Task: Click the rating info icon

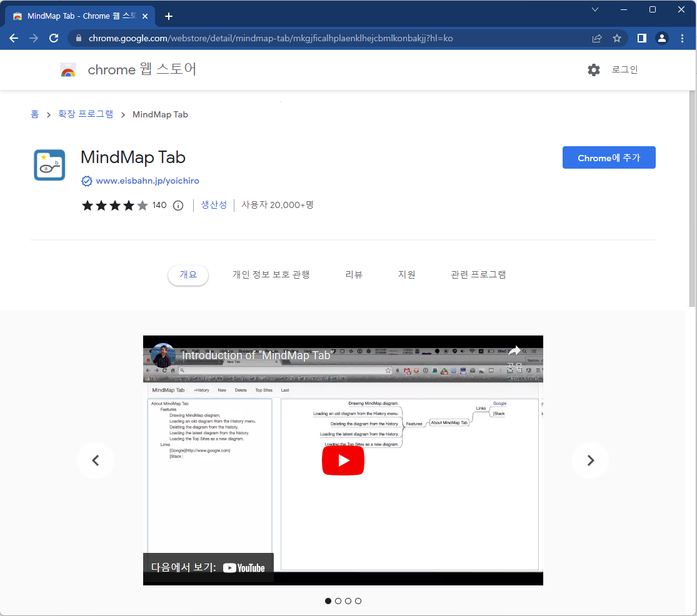Action: [178, 205]
